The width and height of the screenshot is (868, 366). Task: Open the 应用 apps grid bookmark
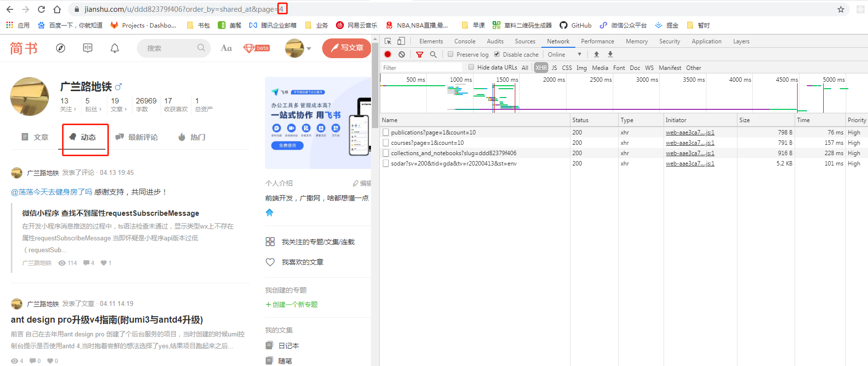coord(18,25)
